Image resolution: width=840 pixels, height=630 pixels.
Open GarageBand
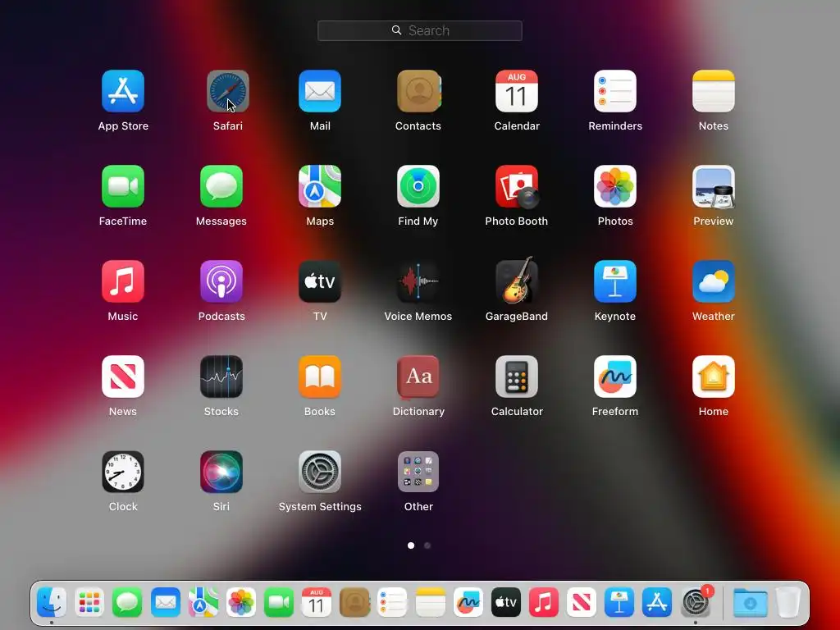point(517,281)
